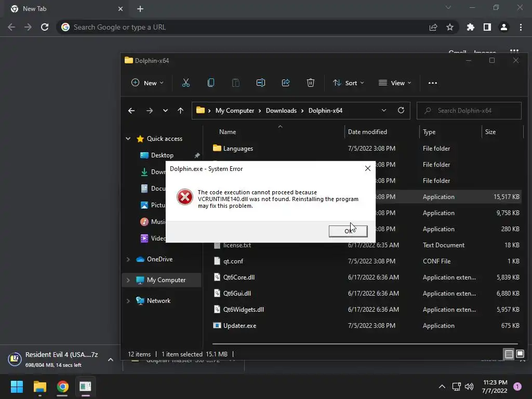532x399 pixels.
Task: Switch to details view icon in status bar
Action: 509,354
